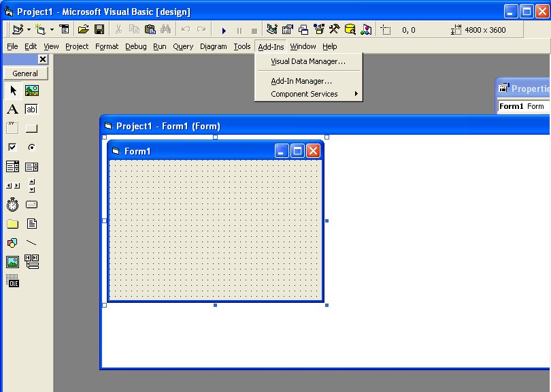Select the FileListBox document control
This screenshot has width=551, height=392.
(x=31, y=224)
